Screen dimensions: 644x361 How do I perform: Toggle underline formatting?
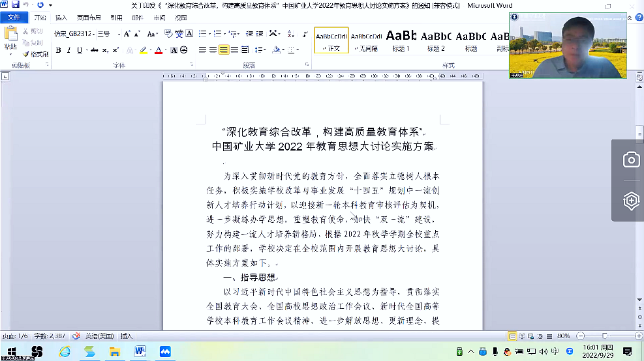(x=80, y=50)
